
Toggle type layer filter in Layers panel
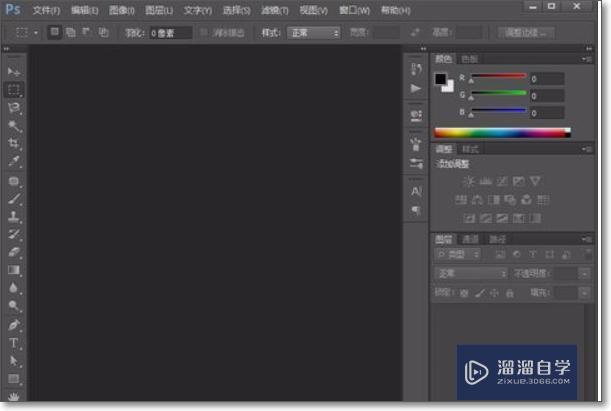(x=533, y=255)
